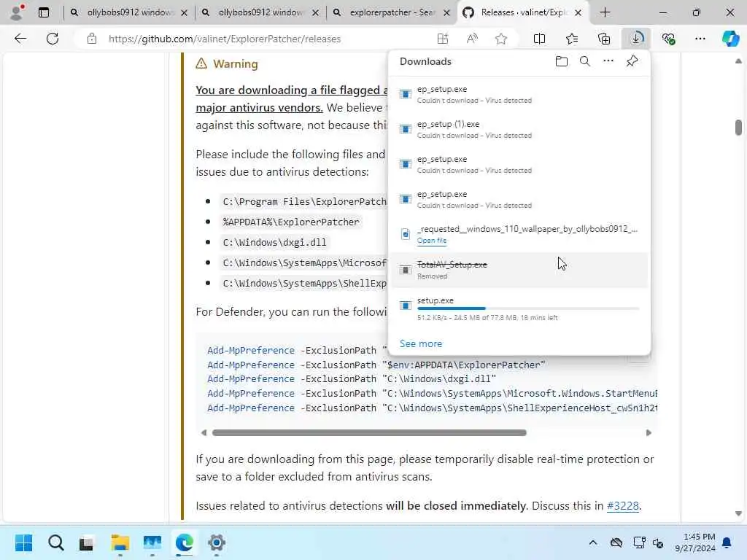Open more options in Downloads panel
747x560 pixels.
coord(608,61)
